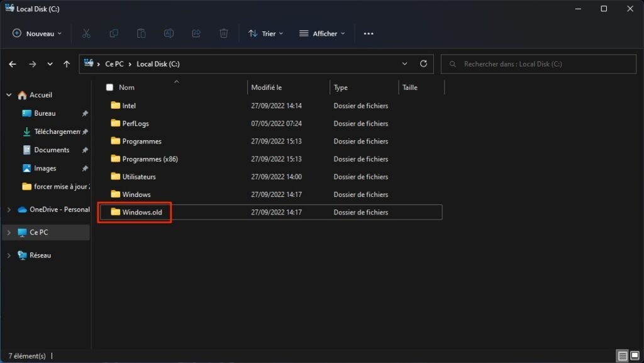Open the Afficher view dropdown
The width and height of the screenshot is (644, 363).
click(x=322, y=34)
